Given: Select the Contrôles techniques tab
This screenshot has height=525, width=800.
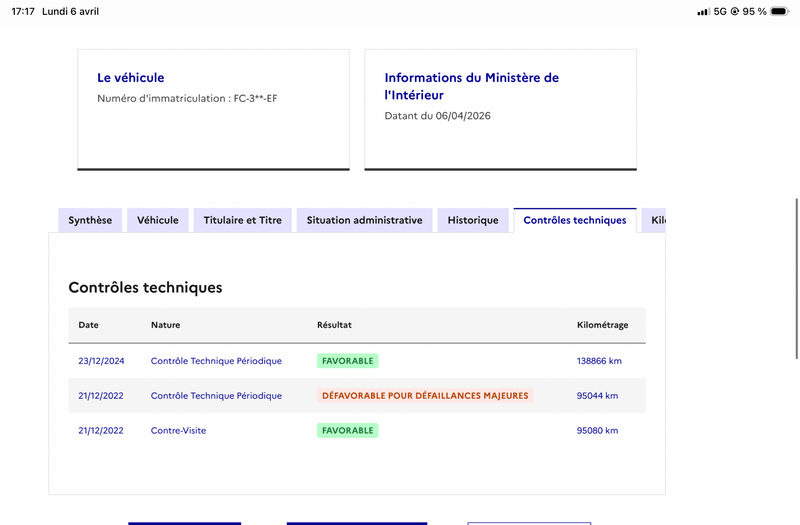Looking at the screenshot, I should click(x=575, y=220).
